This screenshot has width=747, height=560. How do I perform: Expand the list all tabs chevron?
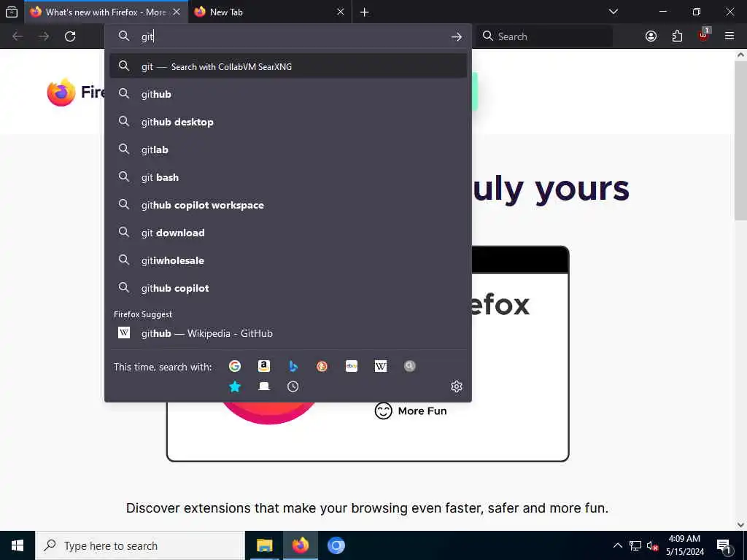tap(614, 12)
